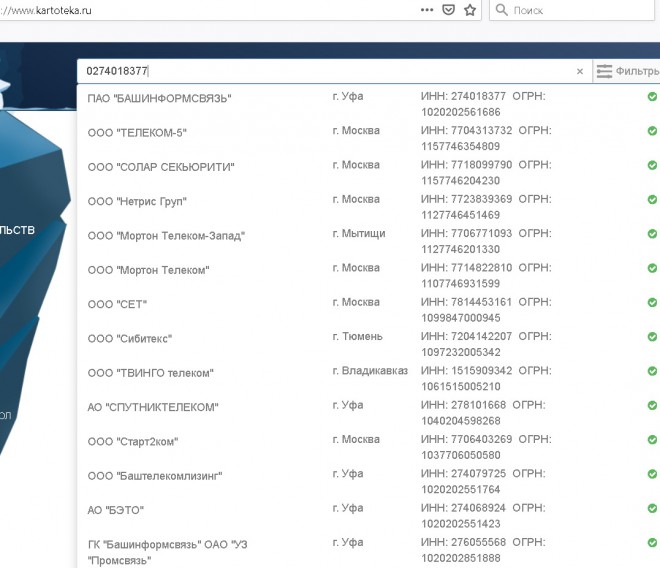Click green check icon for СОЛАР СЕКЬЮРИТИ
The image size is (660, 568).
pyautogui.click(x=652, y=165)
